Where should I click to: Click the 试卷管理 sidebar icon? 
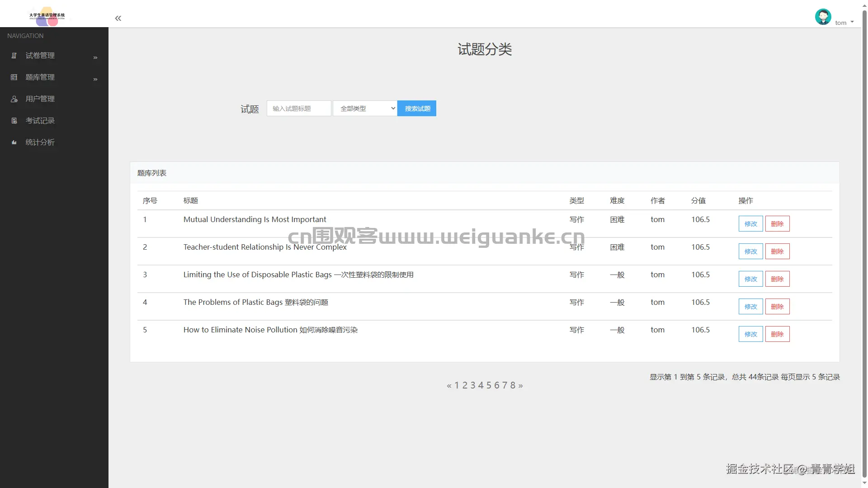click(14, 55)
